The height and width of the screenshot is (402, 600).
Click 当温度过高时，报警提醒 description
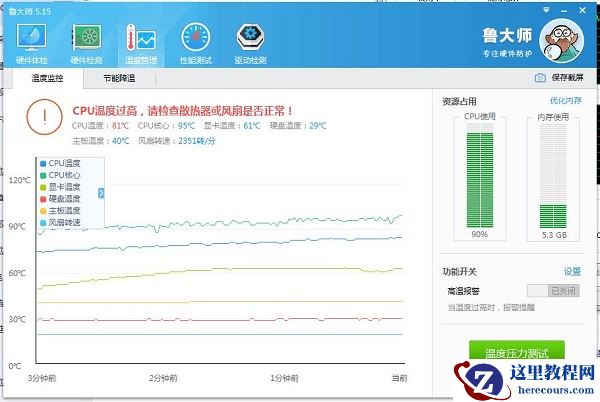click(491, 307)
